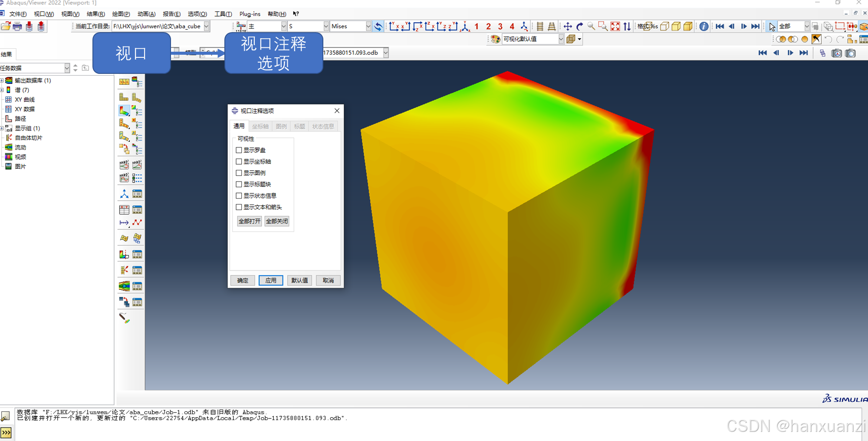868x441 pixels.
Task: Click the cycle views arrows icon
Action: (x=627, y=27)
